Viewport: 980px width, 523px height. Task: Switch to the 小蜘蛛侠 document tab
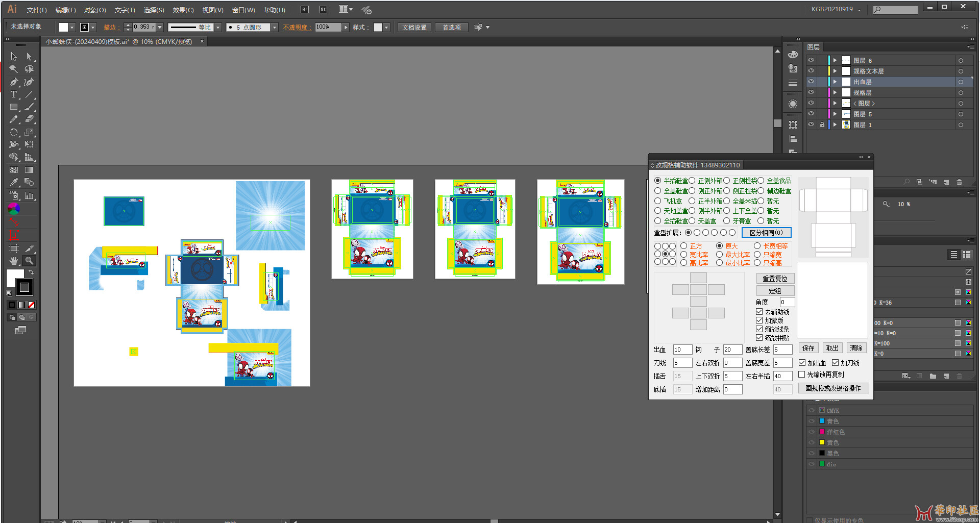tap(119, 42)
